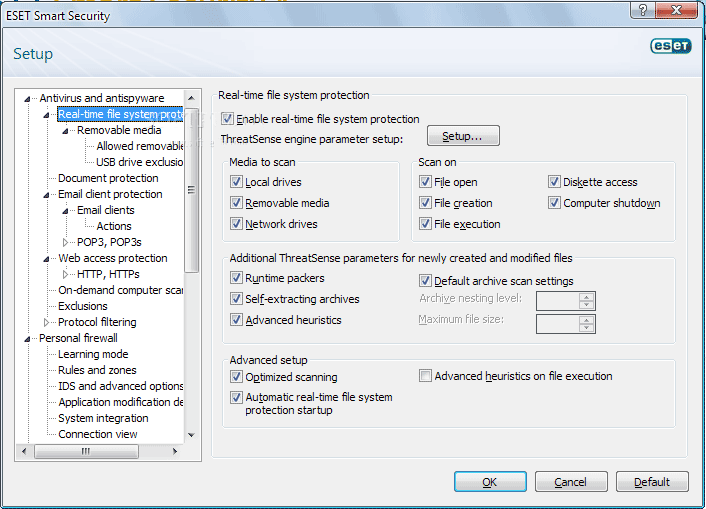This screenshot has width=706, height=509.
Task: Select Rules and zones tree item
Action: click(x=97, y=370)
